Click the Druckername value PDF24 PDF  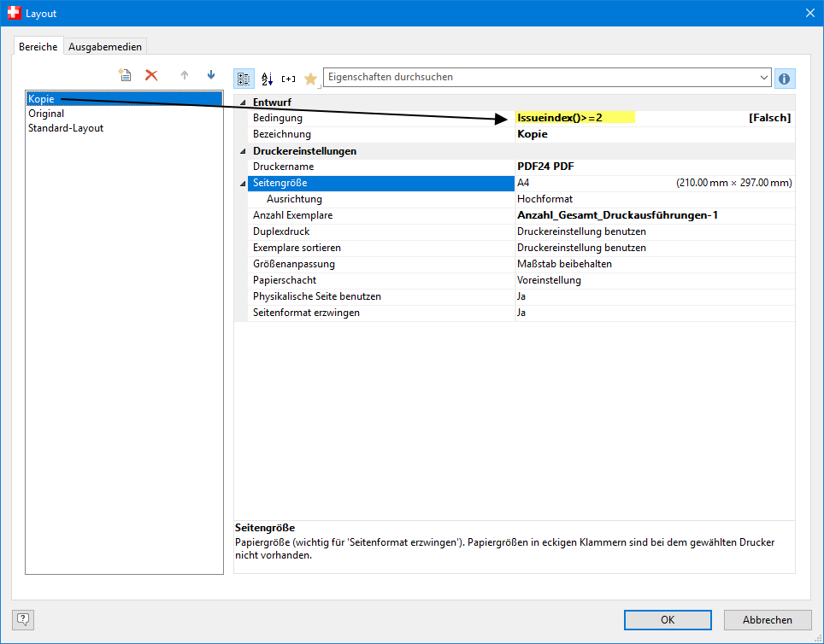pyautogui.click(x=545, y=167)
